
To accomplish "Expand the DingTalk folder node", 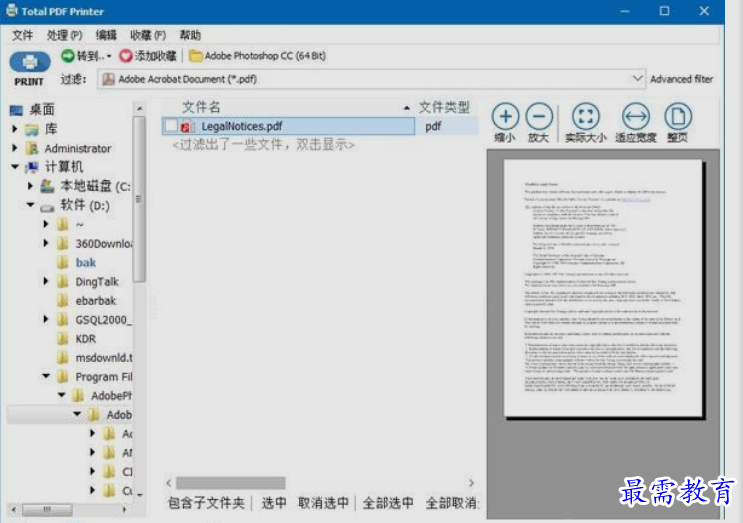I will [x=45, y=281].
